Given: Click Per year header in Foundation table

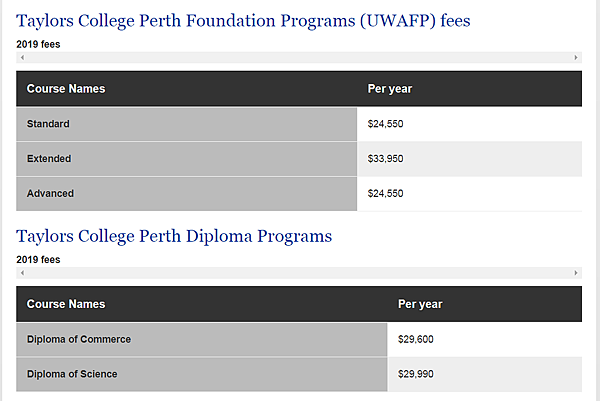Looking at the screenshot, I should [x=390, y=89].
